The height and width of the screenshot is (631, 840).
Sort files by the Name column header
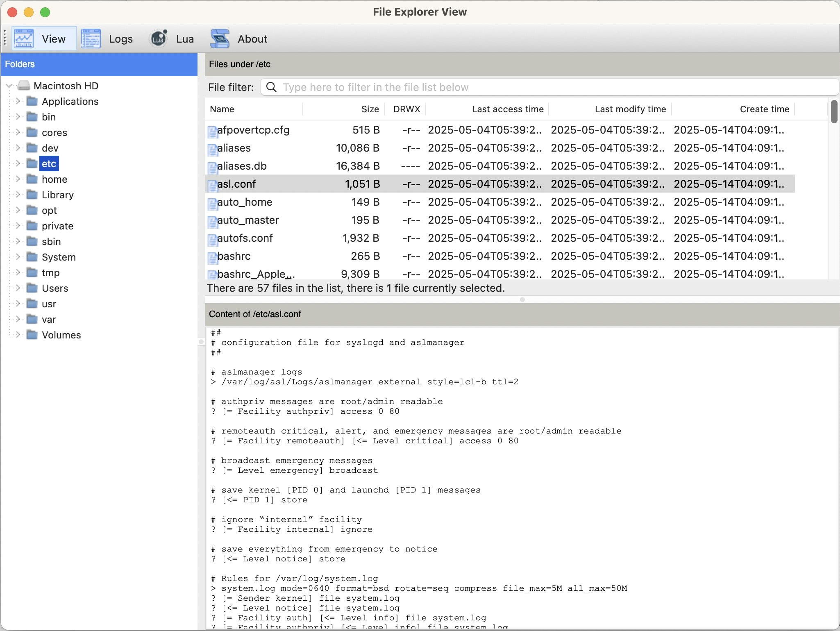[254, 109]
